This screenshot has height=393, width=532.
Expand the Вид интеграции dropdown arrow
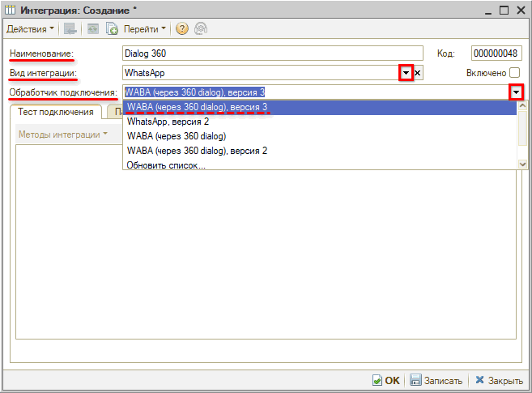pos(406,73)
